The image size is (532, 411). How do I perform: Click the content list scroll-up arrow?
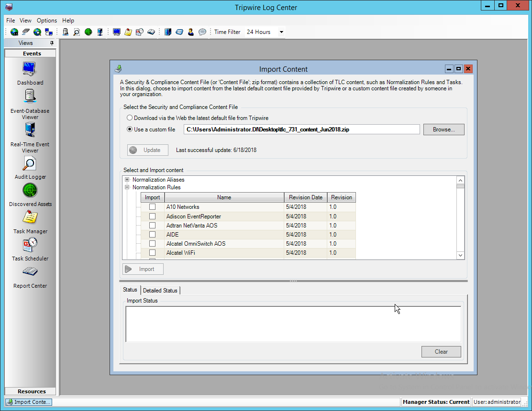coord(460,180)
